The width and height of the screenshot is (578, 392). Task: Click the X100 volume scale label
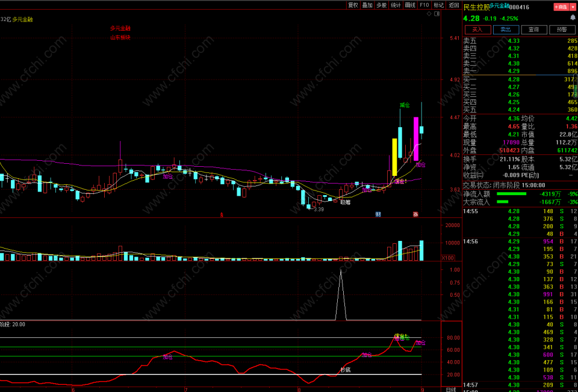(447, 258)
